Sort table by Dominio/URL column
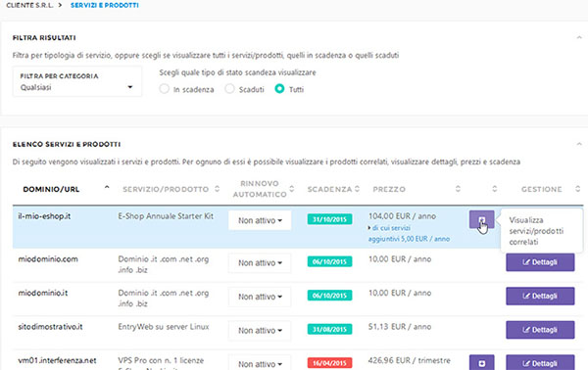Viewport: 588px width, 370px height. (x=51, y=189)
